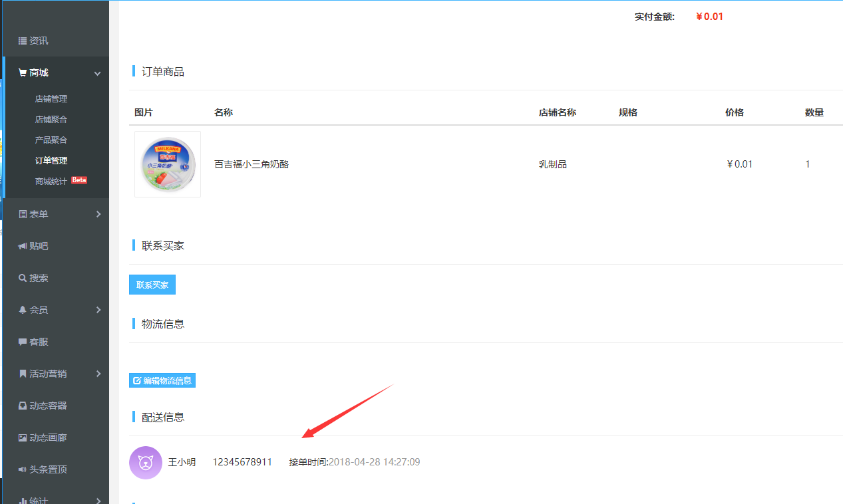
Task: Click the 编辑物流信息 button
Action: coord(162,380)
